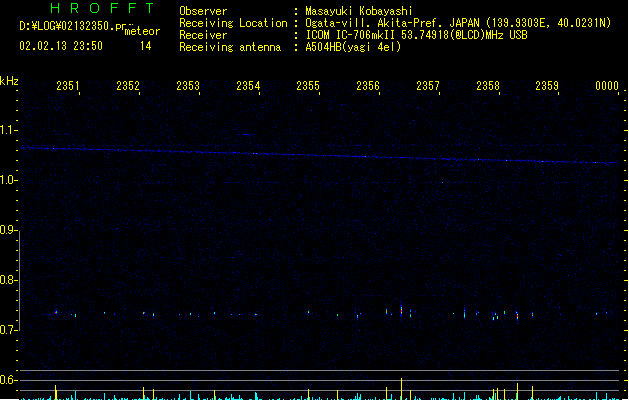Screen dimensions: 629x400
Task: Click the Receiving antenna label
Action: 230,47
